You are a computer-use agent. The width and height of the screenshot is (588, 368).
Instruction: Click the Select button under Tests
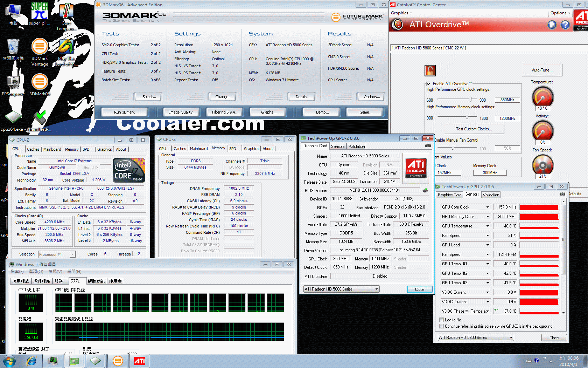149,97
